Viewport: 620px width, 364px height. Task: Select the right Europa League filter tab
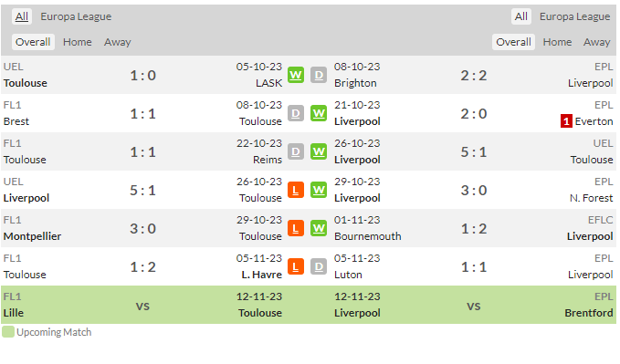pyautogui.click(x=574, y=16)
